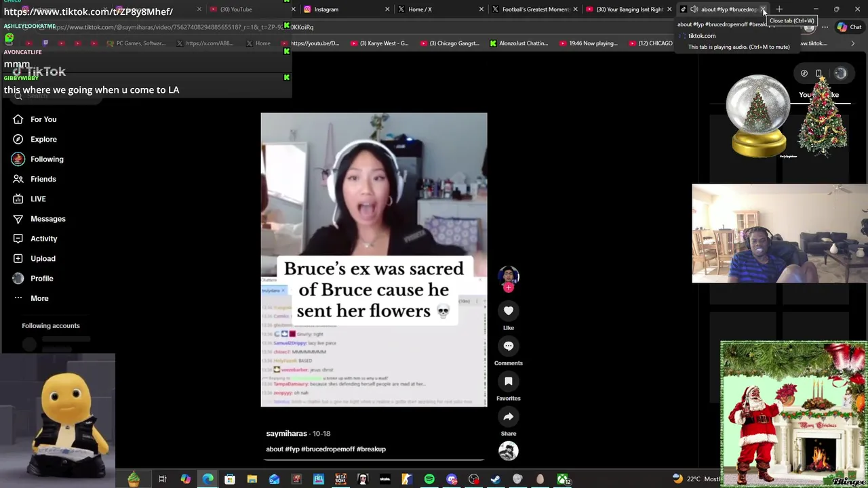Follow saymiharas via avatar plus badge
This screenshot has width=868, height=488.
(x=509, y=287)
